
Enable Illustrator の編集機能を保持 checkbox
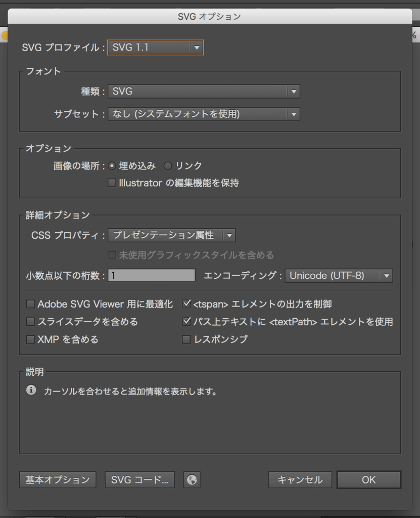(x=112, y=183)
